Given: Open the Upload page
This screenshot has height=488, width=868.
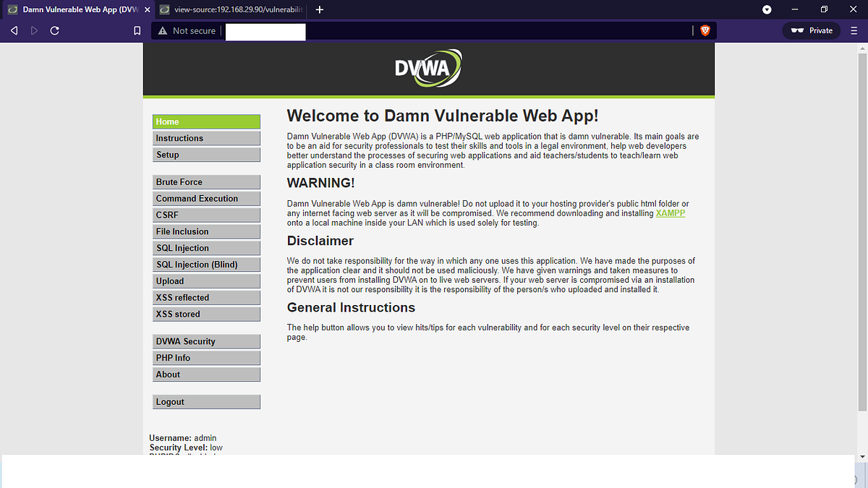Looking at the screenshot, I should 206,281.
